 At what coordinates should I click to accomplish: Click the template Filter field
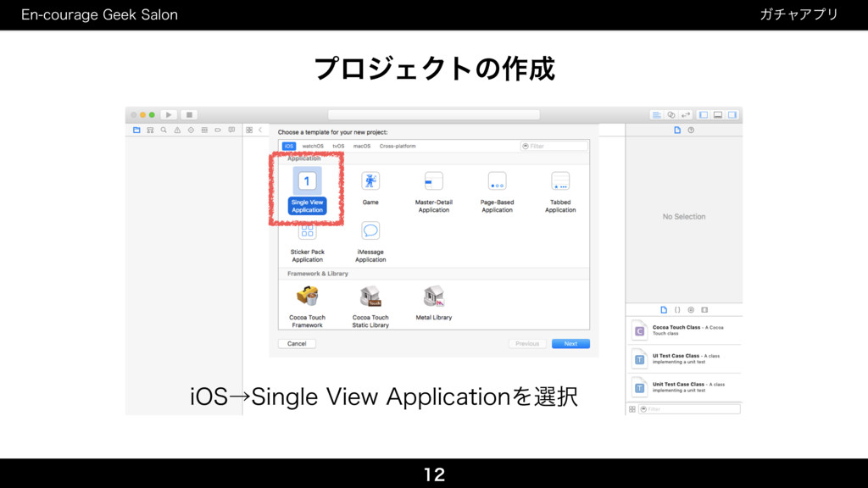[554, 146]
